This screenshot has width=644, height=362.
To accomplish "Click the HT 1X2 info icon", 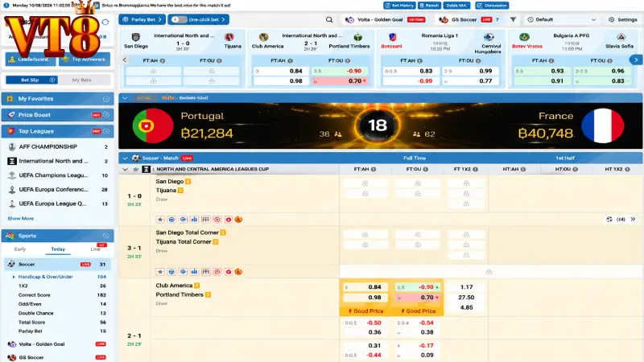I will (x=628, y=169).
